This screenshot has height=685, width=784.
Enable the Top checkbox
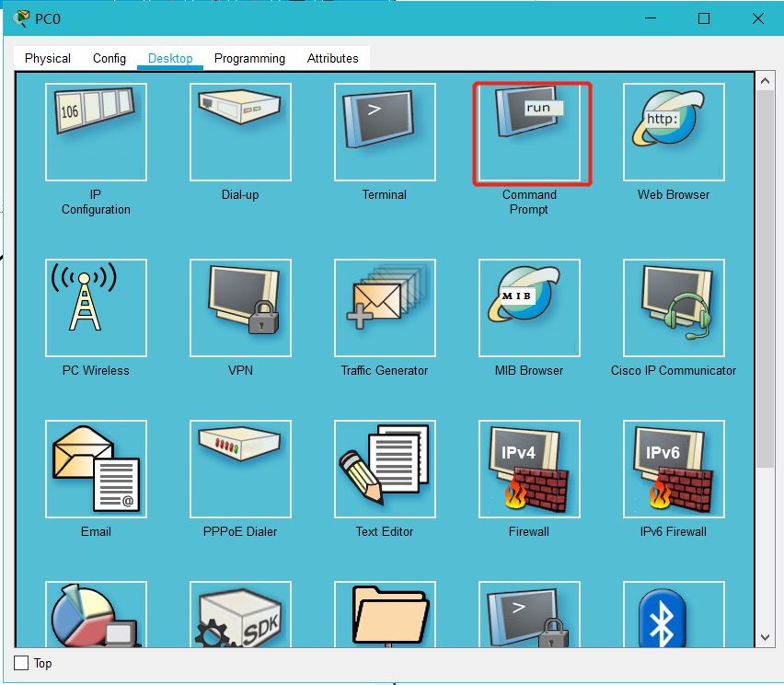[21, 663]
